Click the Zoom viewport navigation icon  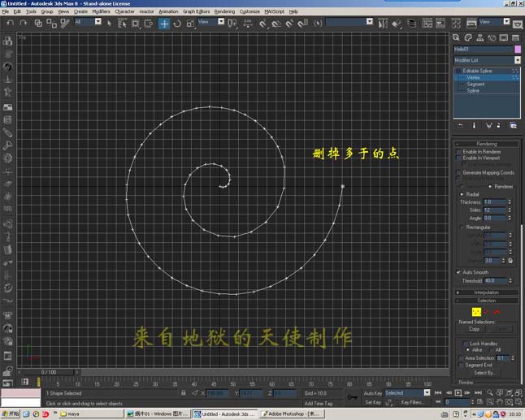[x=490, y=392]
